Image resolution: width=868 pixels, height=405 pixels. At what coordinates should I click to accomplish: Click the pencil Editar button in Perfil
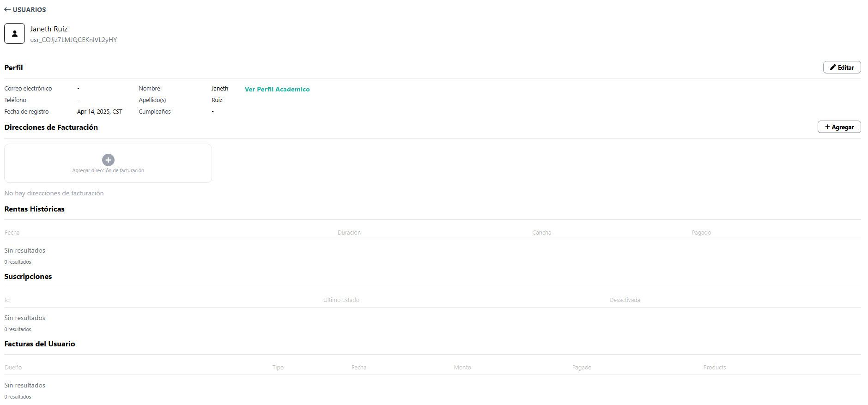[x=842, y=67]
